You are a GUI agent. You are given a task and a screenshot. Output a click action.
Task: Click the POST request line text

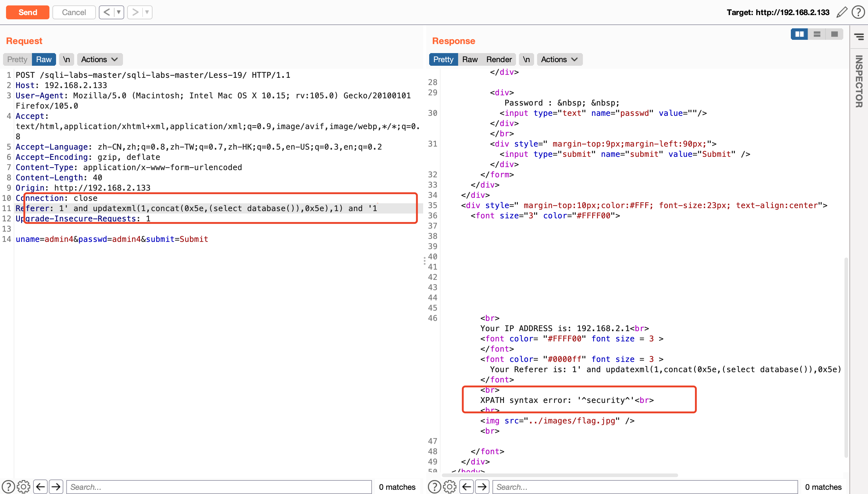coord(153,75)
